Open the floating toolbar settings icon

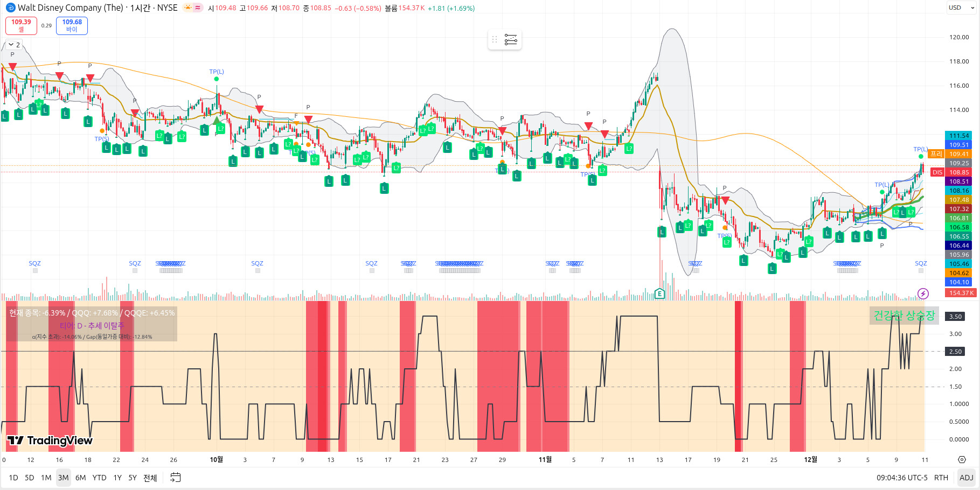511,39
